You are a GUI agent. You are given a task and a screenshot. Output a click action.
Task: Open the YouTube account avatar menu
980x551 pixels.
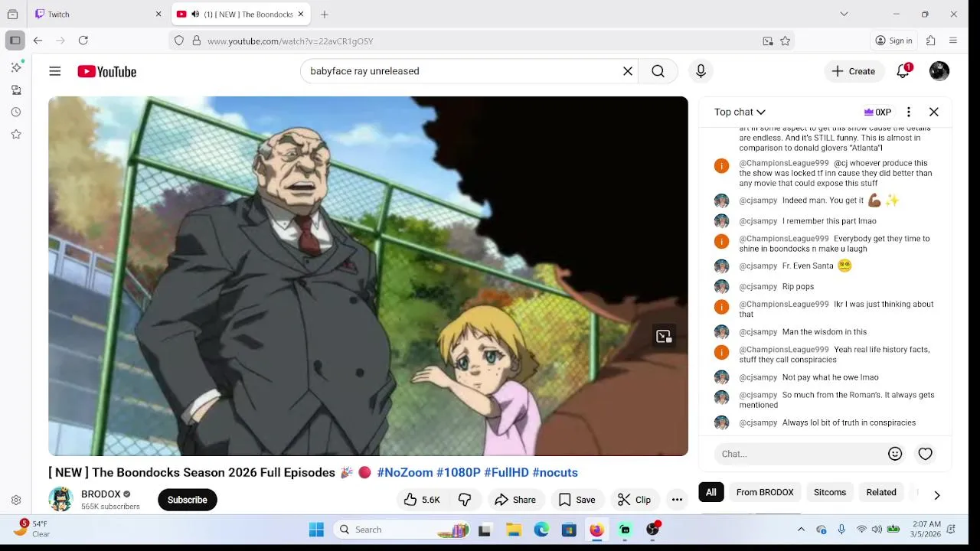coord(939,71)
